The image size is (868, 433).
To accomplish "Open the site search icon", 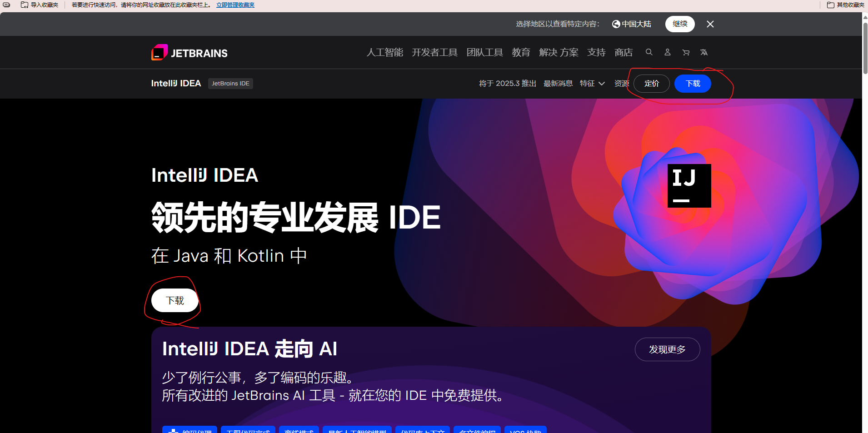I will (x=649, y=52).
